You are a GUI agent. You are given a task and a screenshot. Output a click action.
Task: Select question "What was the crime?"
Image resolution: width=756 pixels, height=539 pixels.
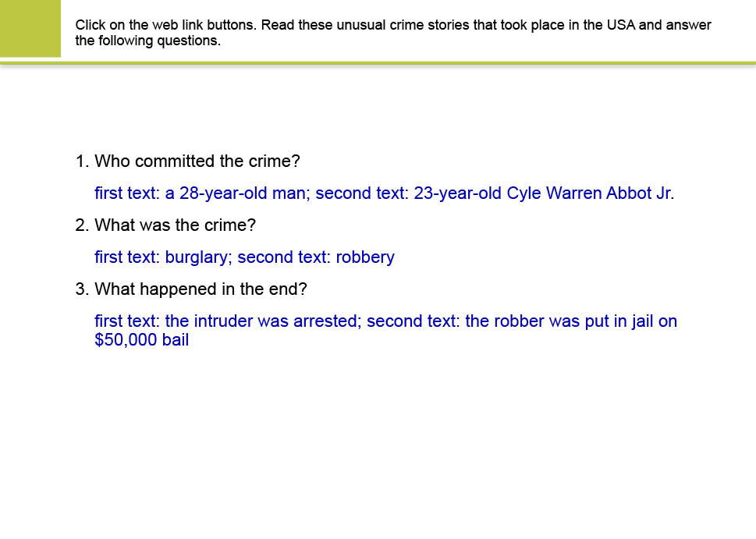point(176,225)
